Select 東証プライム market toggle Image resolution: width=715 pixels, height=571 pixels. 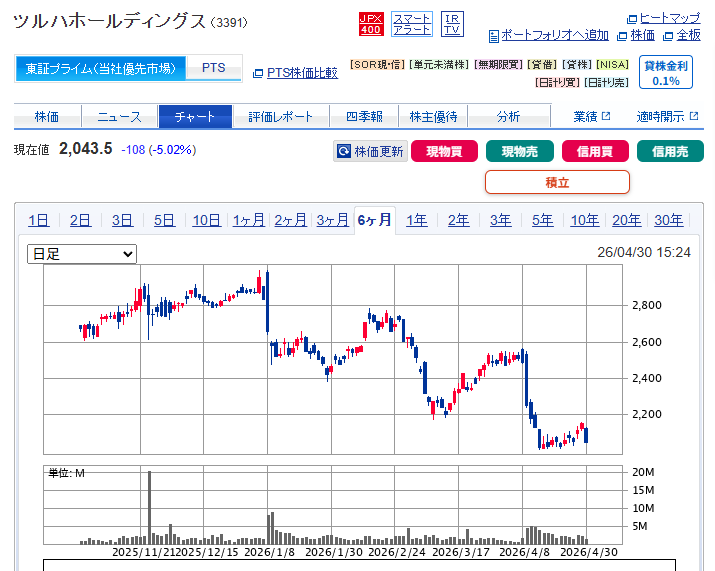pos(100,69)
